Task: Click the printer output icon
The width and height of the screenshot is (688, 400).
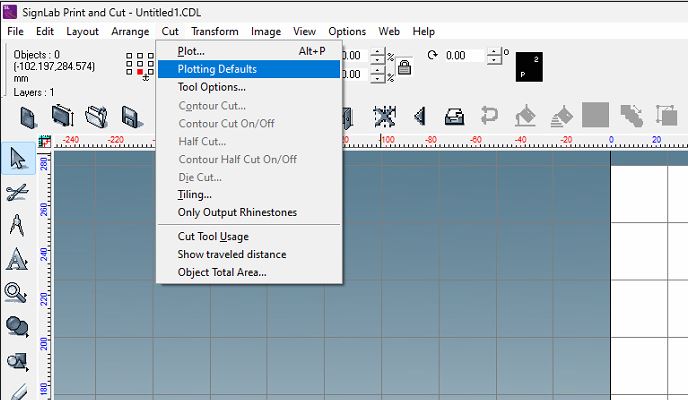Action: [454, 117]
